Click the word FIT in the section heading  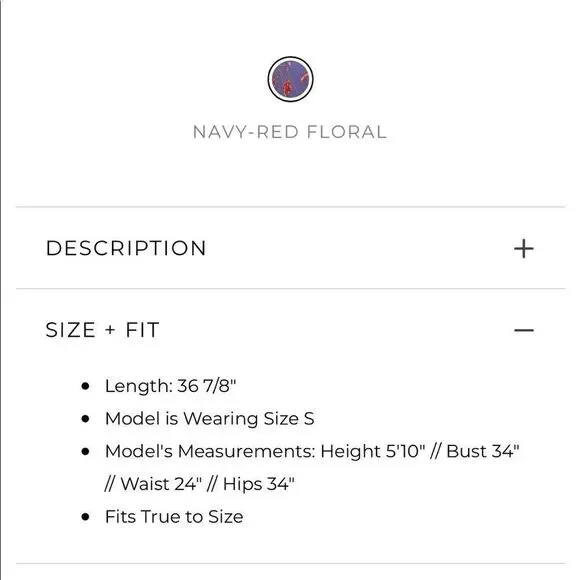coord(142,330)
